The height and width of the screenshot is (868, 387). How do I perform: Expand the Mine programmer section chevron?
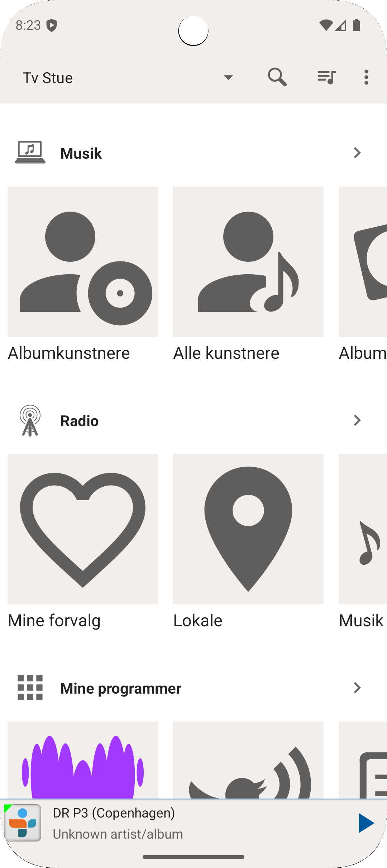357,688
